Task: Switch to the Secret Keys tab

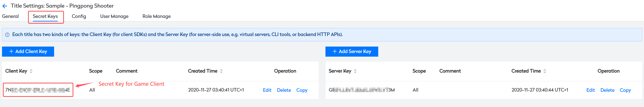Action: tap(45, 16)
